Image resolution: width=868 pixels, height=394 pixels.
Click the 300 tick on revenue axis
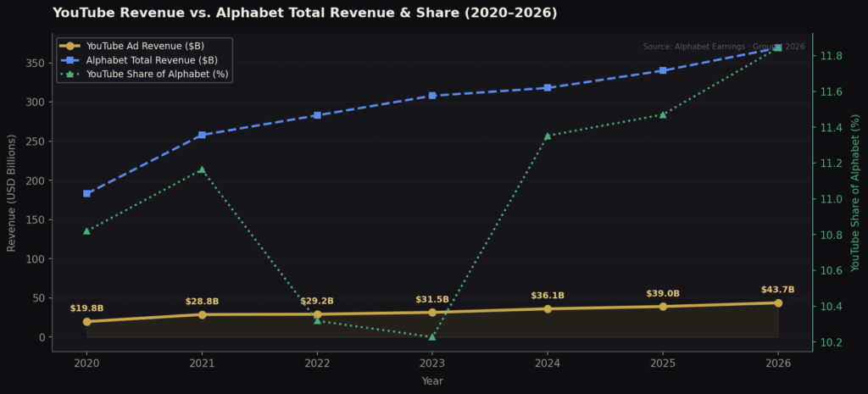click(36, 103)
